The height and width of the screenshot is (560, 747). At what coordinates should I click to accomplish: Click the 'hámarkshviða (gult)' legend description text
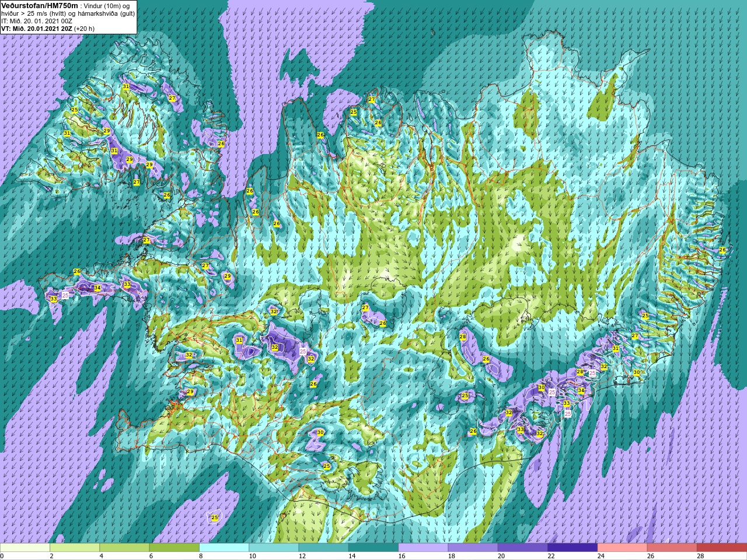[x=107, y=13]
